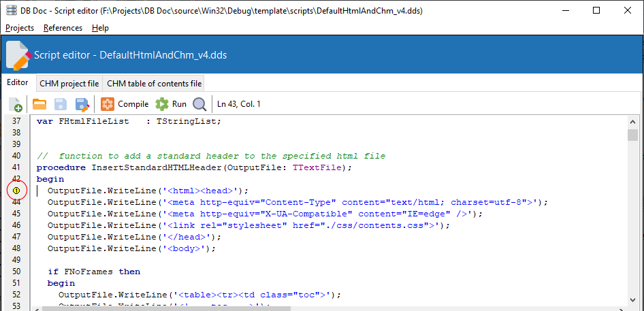Click the Save As disk-with-pencil icon
This screenshot has height=311, width=644.
[82, 104]
